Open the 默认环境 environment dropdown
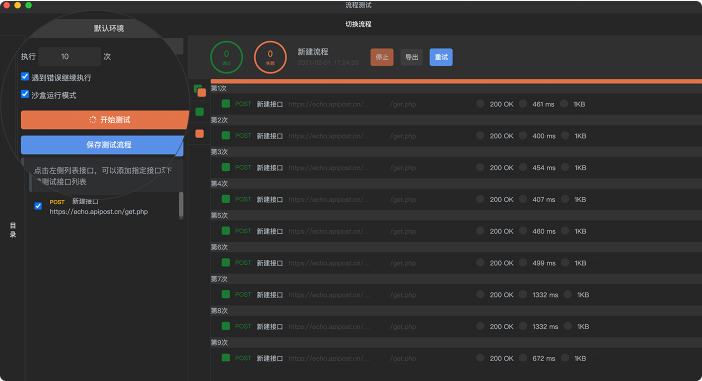Image resolution: width=702 pixels, height=381 pixels. coord(109,28)
